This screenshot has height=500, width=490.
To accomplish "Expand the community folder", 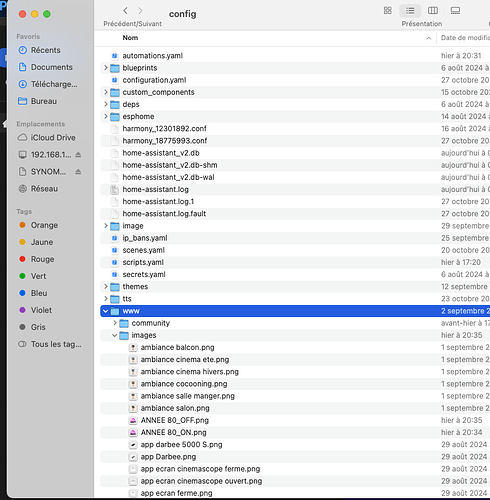I will pos(115,323).
